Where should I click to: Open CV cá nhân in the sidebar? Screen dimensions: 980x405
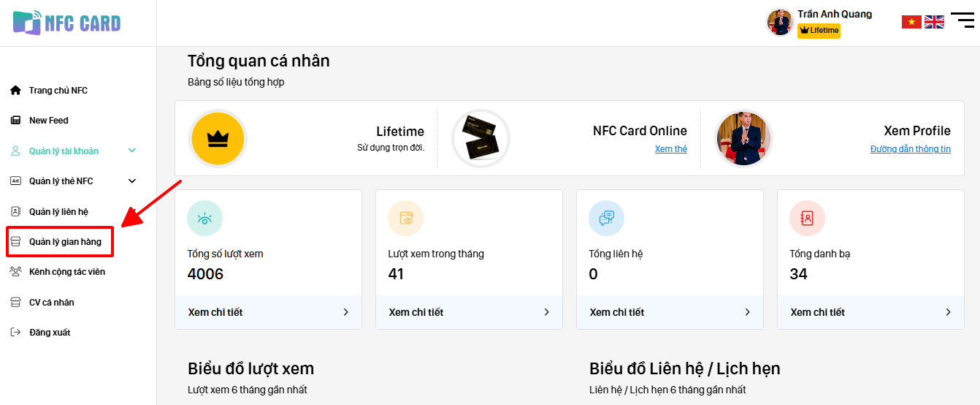point(51,303)
